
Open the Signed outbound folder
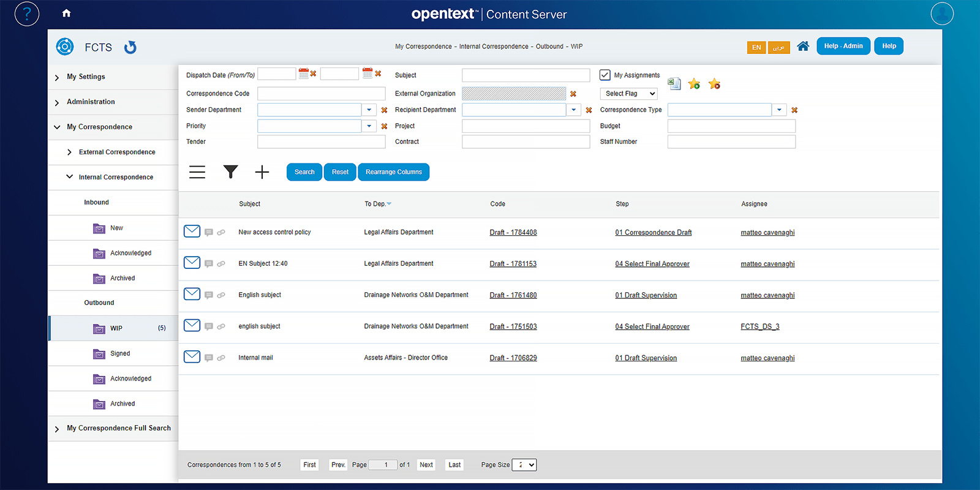[120, 353]
